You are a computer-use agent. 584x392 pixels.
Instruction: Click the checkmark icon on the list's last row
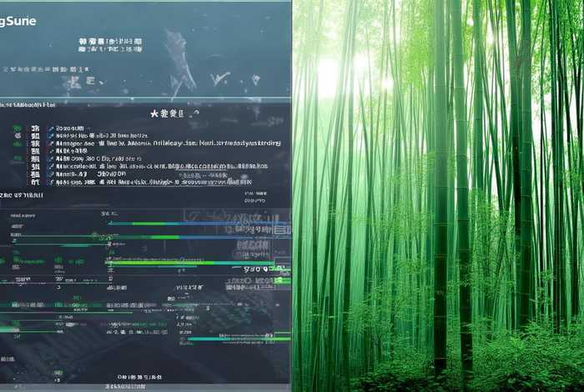pos(51,183)
